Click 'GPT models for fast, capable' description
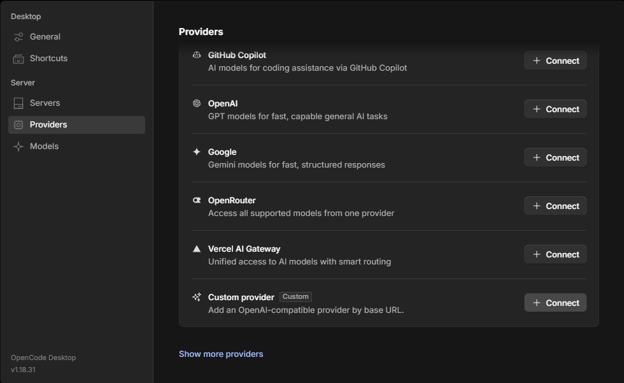624x383 pixels. pos(298,116)
